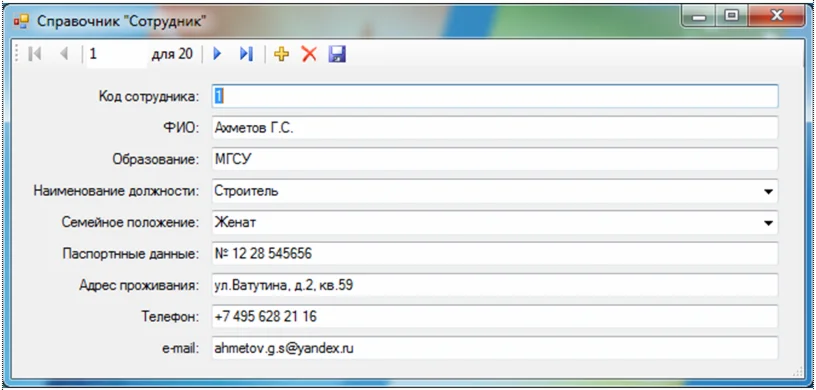Go to the next record
The height and width of the screenshot is (390, 816).
point(218,54)
